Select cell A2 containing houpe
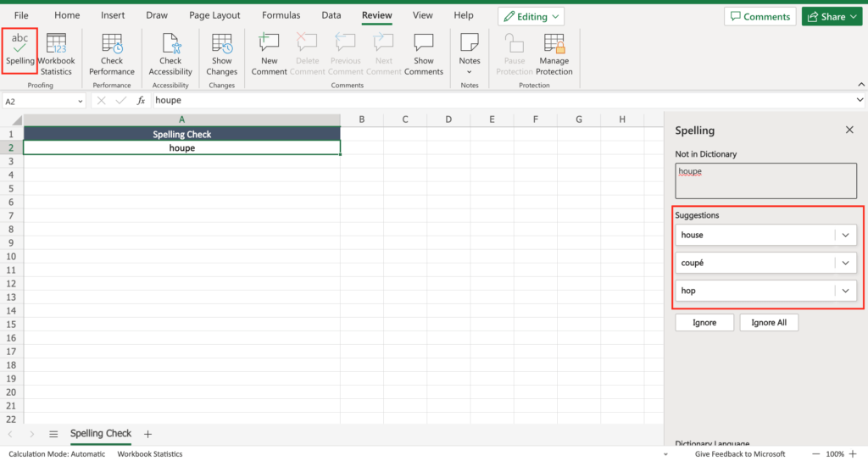Screen dimensions: 868x461 (x=181, y=147)
